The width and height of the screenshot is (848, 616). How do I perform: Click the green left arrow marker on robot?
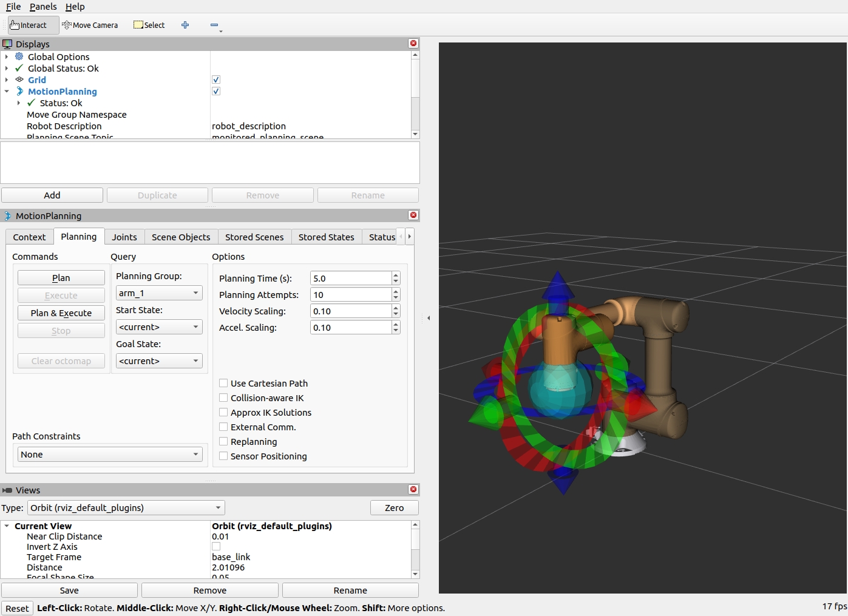tap(486, 415)
